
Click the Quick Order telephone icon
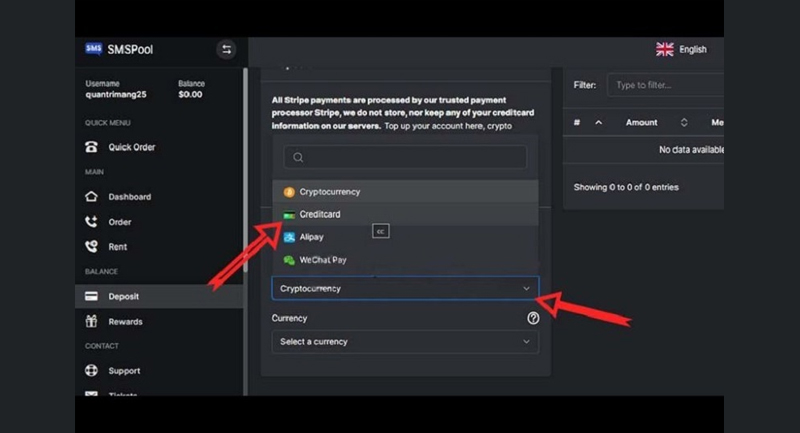coord(91,147)
